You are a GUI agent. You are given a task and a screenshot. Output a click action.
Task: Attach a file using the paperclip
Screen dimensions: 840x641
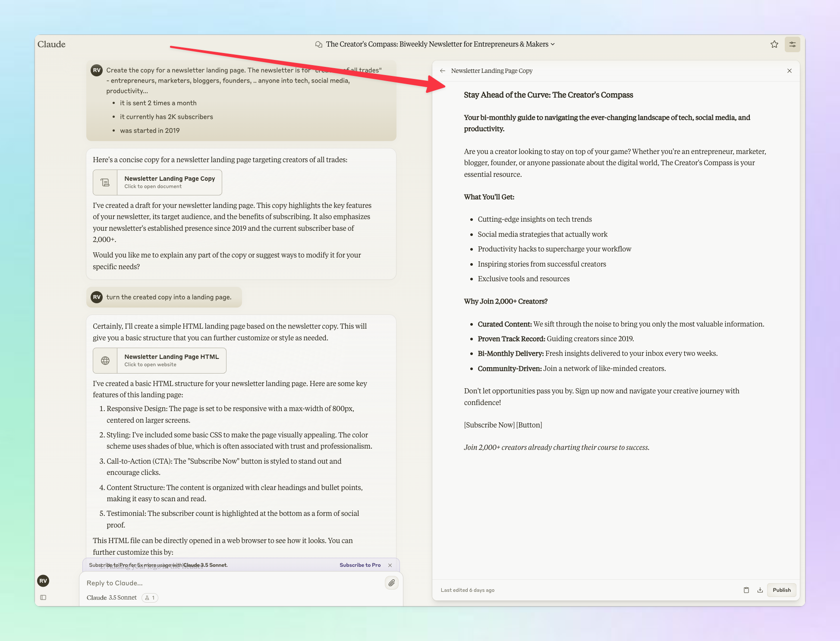(x=391, y=583)
